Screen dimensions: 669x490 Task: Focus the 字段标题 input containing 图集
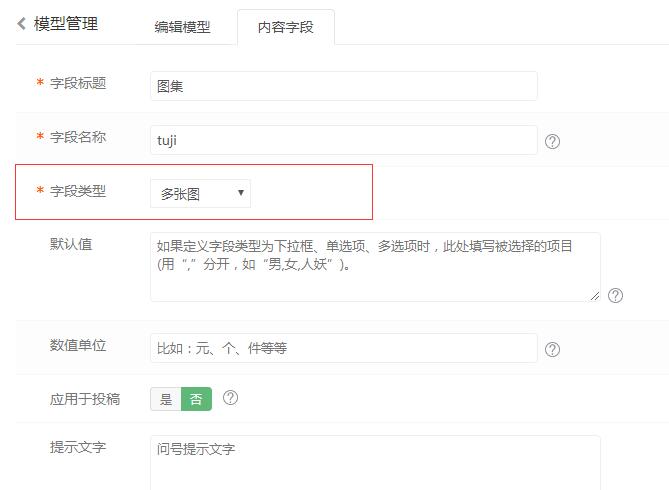click(x=343, y=86)
